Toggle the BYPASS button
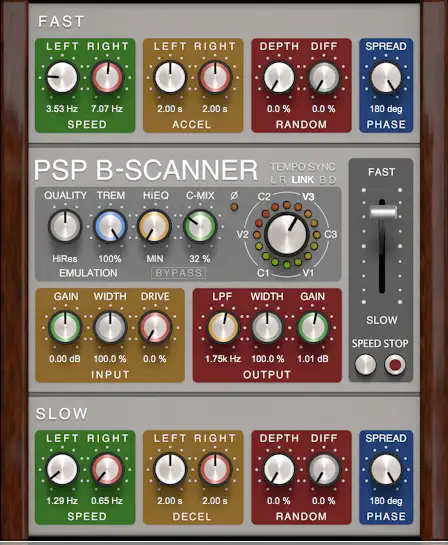The width and height of the screenshot is (448, 545). [178, 273]
